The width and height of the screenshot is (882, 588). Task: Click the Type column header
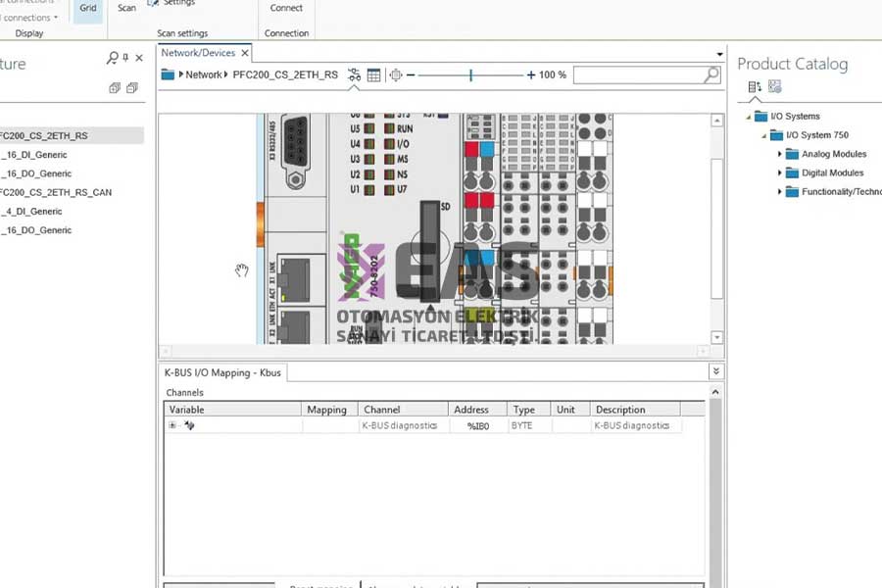pos(529,410)
